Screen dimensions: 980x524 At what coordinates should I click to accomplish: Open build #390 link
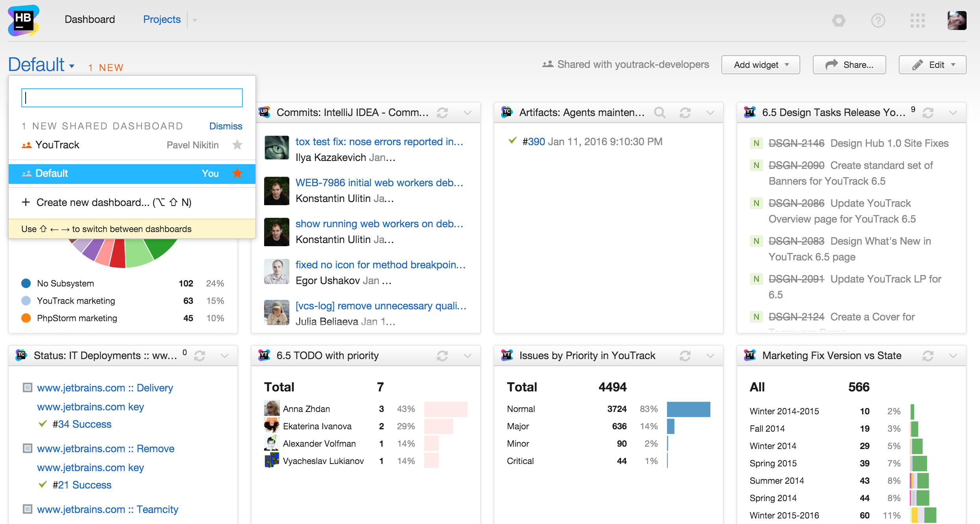[534, 142]
